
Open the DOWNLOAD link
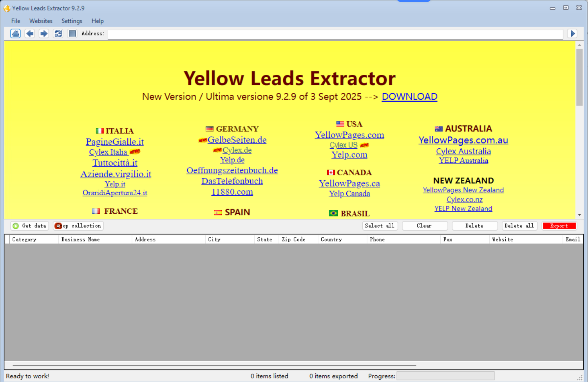[x=409, y=97]
